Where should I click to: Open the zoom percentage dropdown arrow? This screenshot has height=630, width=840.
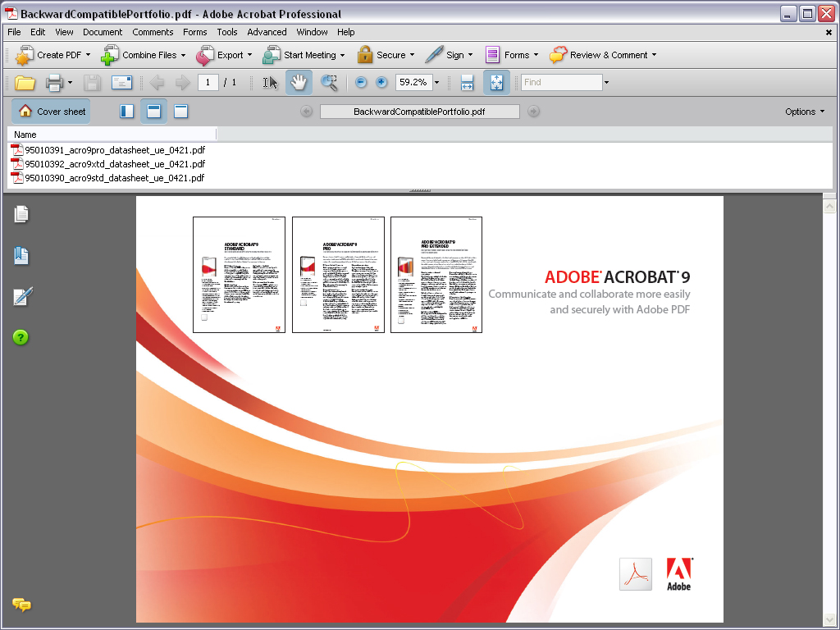click(x=436, y=82)
